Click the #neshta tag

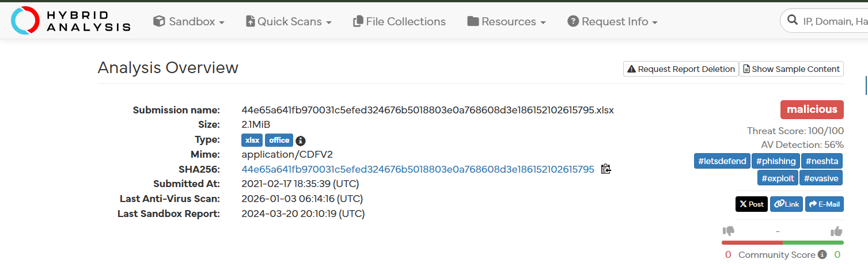(x=822, y=162)
